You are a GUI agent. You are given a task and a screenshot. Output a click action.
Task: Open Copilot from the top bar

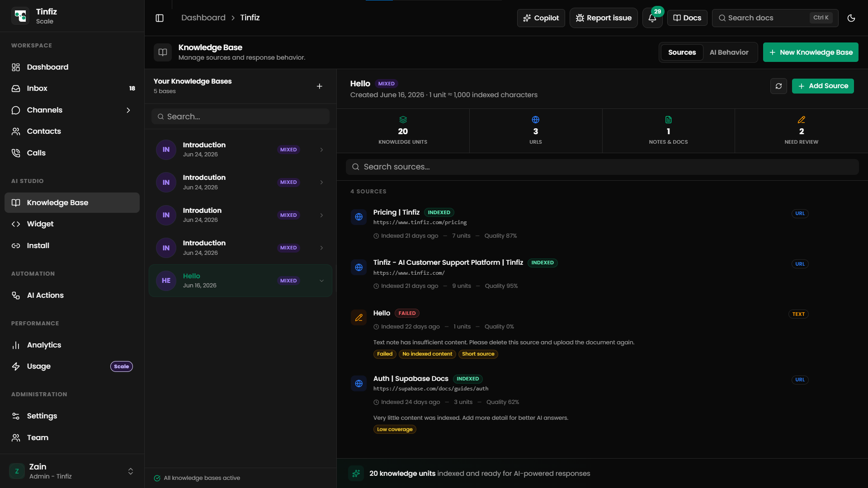pyautogui.click(x=541, y=18)
